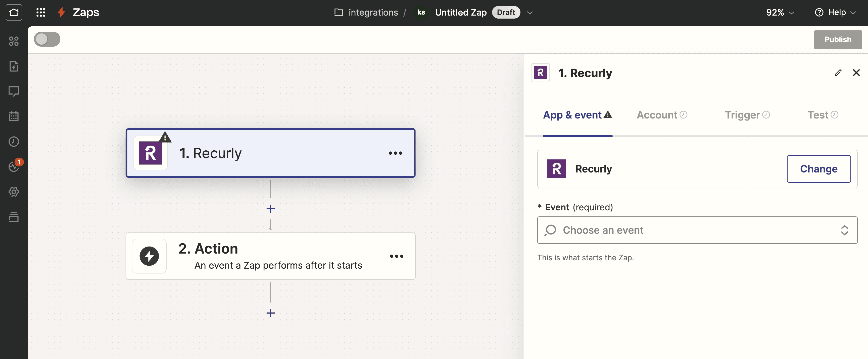Open the Recurly step three-dot menu
This screenshot has height=359, width=868.
point(396,153)
